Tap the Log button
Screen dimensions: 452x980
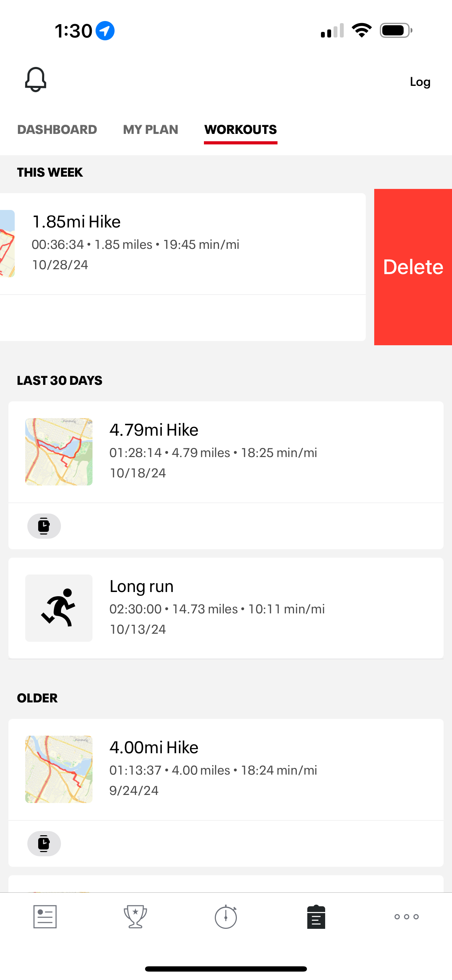coord(420,82)
